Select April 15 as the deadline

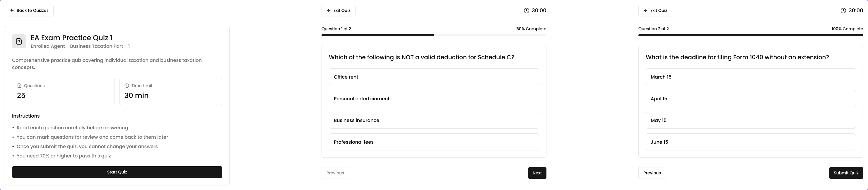(750, 99)
